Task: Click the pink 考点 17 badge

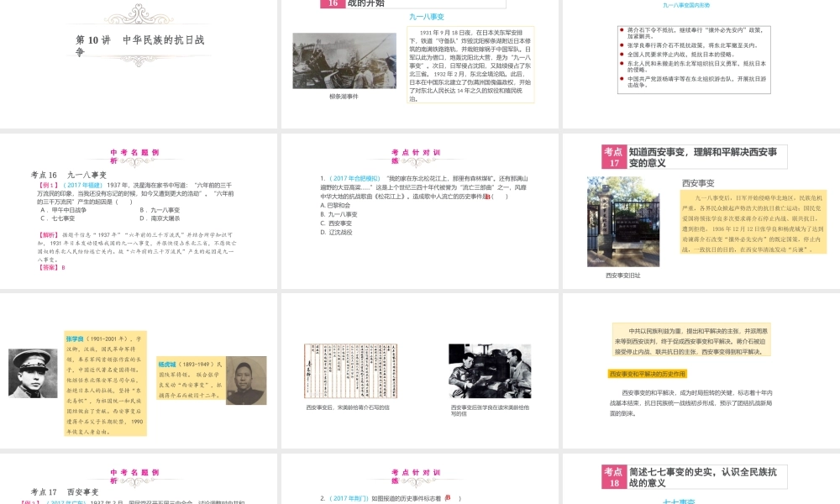Action: pyautogui.click(x=614, y=157)
